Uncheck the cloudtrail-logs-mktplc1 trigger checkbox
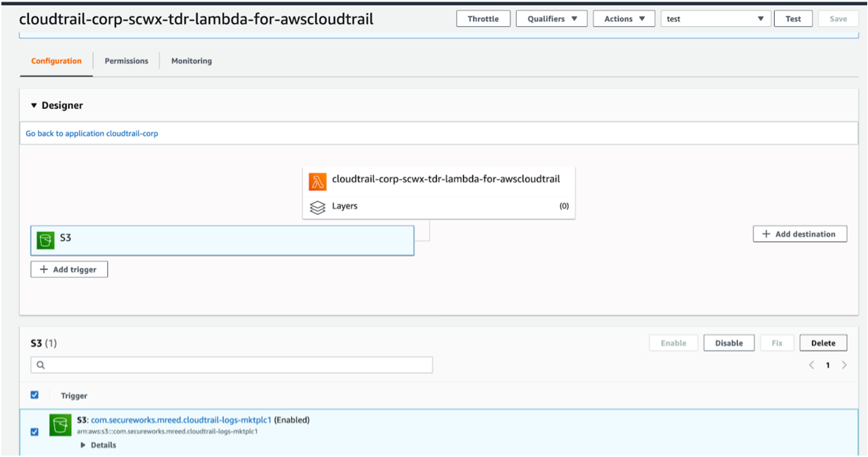Screen dimensions: 868x457 pos(34,432)
